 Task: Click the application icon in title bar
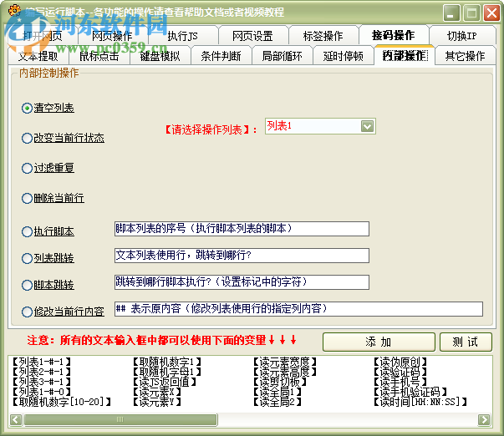point(14,11)
